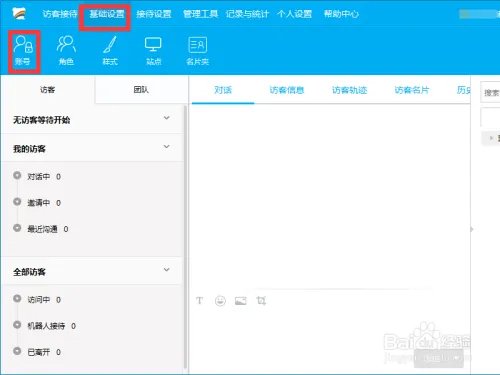Open the 角色 roles icon

pyautogui.click(x=66, y=51)
